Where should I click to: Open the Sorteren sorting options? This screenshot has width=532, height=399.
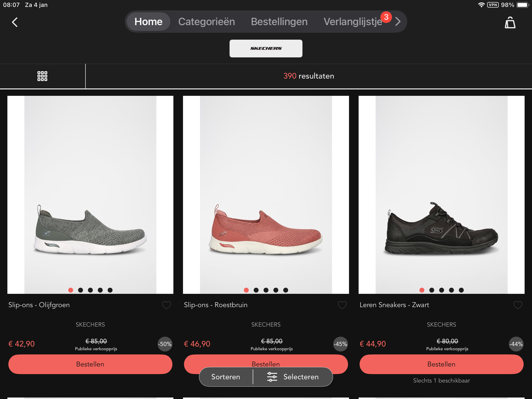[x=225, y=377]
